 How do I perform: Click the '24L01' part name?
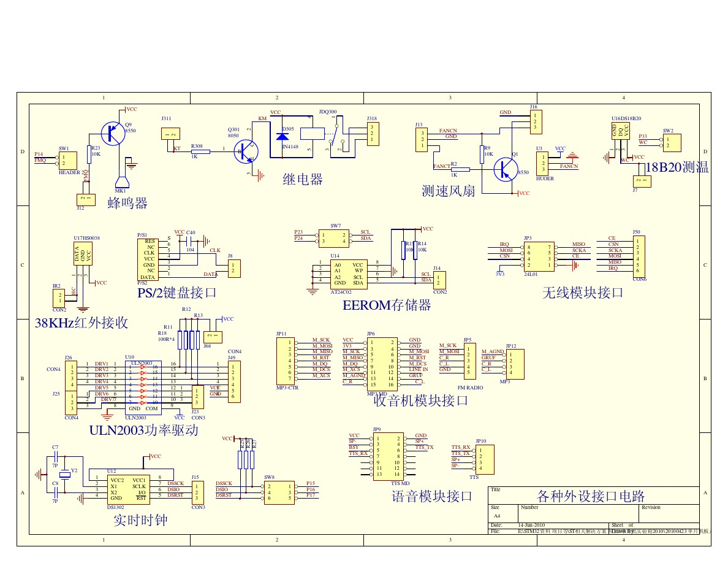[x=531, y=275]
